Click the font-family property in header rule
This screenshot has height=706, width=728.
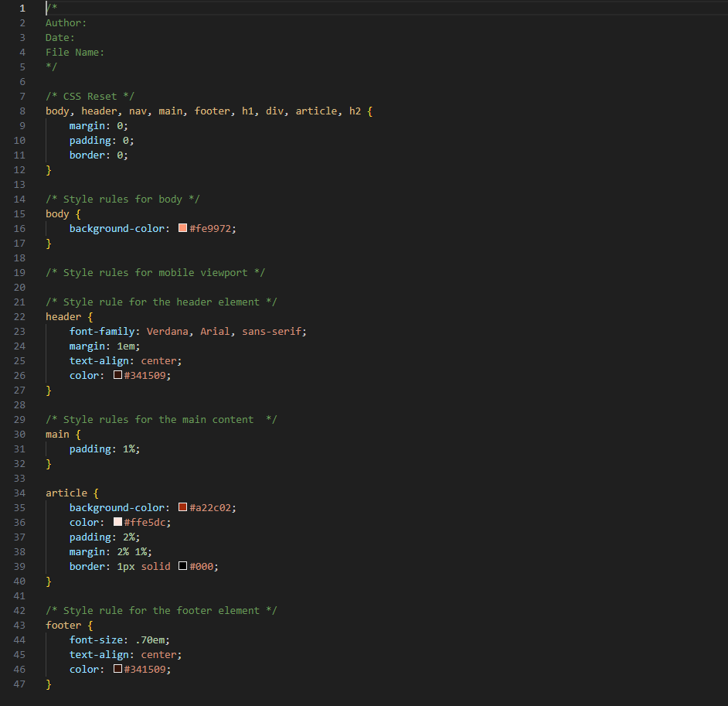(x=102, y=331)
